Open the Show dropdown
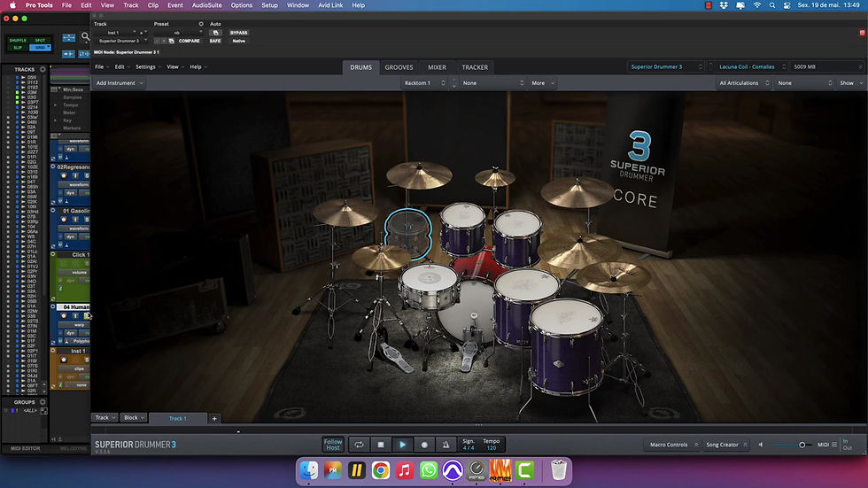This screenshot has width=868, height=488. [851, 83]
